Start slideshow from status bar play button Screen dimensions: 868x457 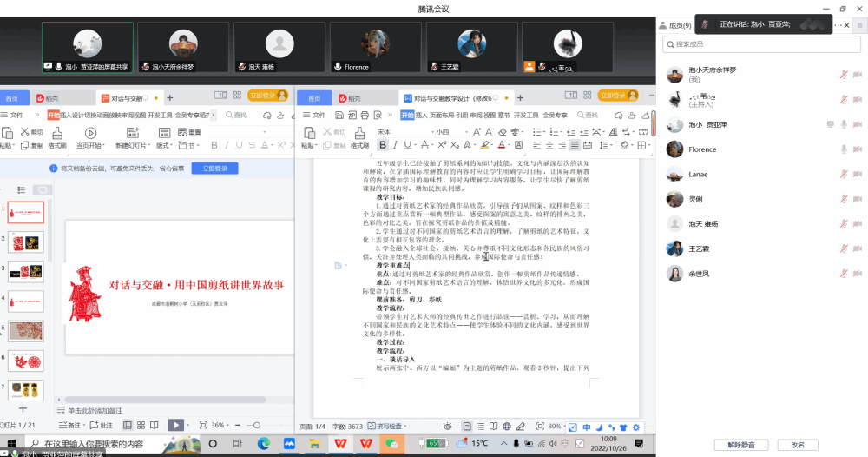click(175, 425)
